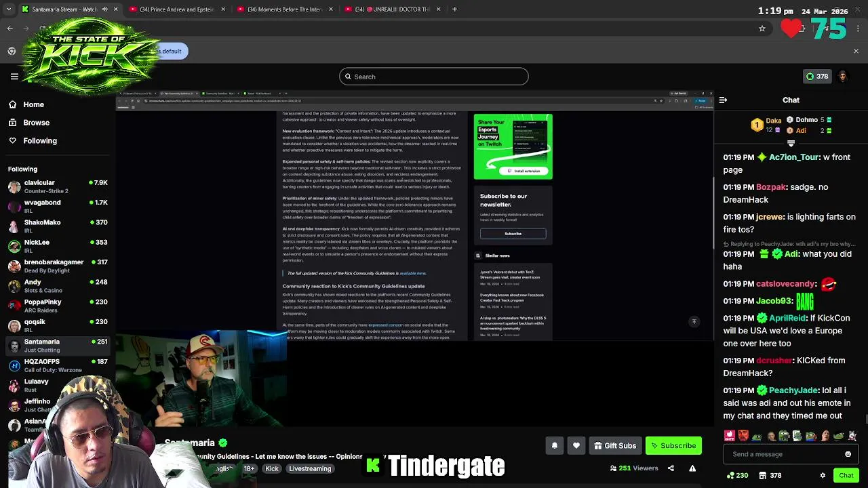The image size is (868, 488).
Task: Open the chat shop showing 378
Action: click(770, 476)
